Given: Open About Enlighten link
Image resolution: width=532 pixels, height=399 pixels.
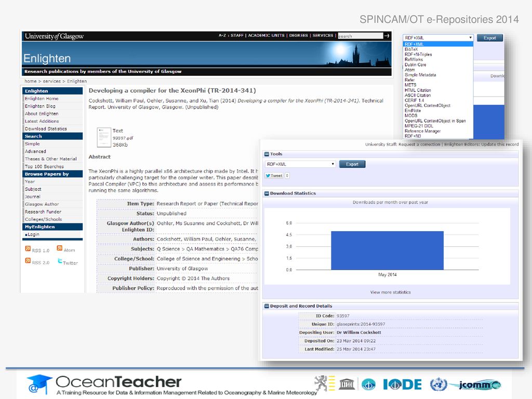Looking at the screenshot, I should pos(42,114).
